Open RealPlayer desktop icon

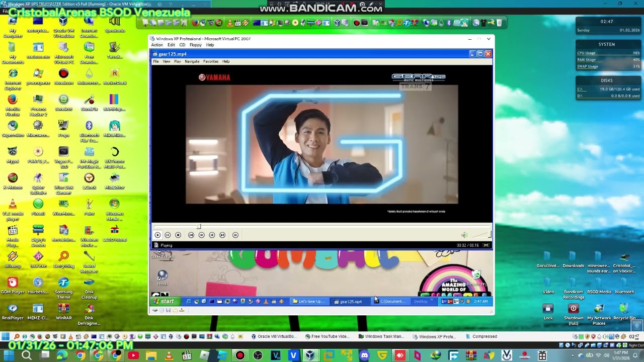[13, 312]
